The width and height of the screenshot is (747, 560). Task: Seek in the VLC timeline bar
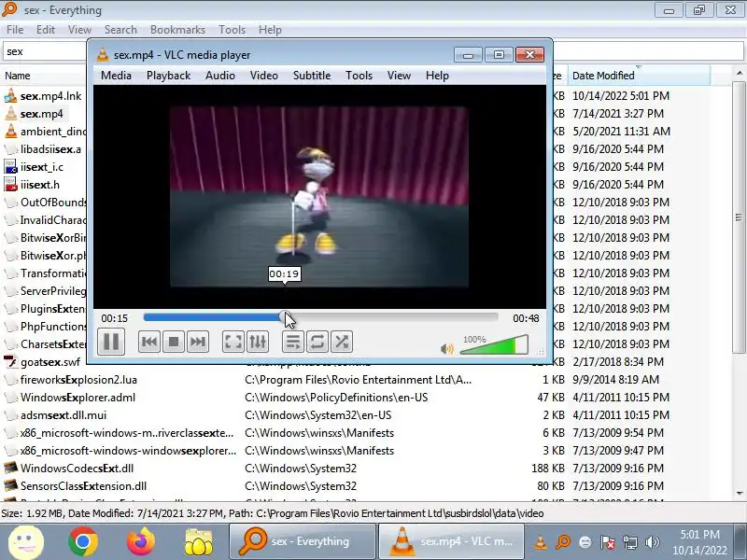pos(320,317)
